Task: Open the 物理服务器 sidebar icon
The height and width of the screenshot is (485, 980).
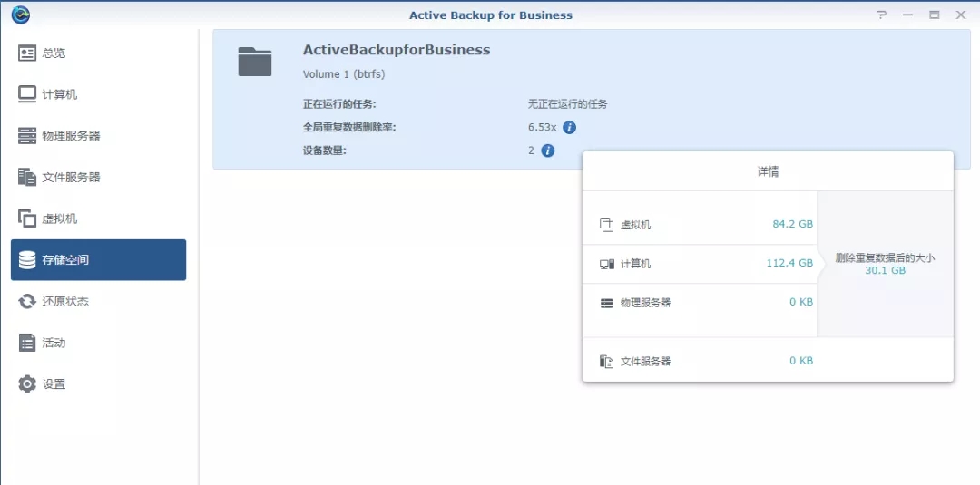Action: click(x=27, y=135)
